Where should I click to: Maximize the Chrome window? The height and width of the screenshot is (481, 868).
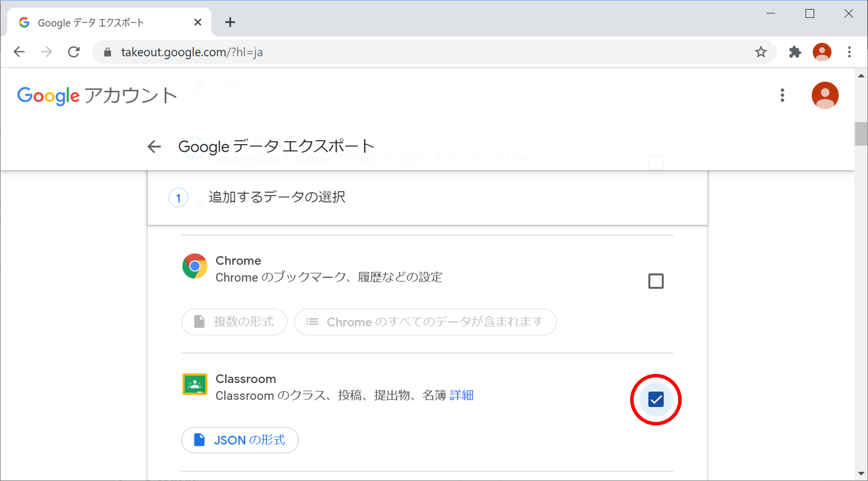pyautogui.click(x=810, y=13)
